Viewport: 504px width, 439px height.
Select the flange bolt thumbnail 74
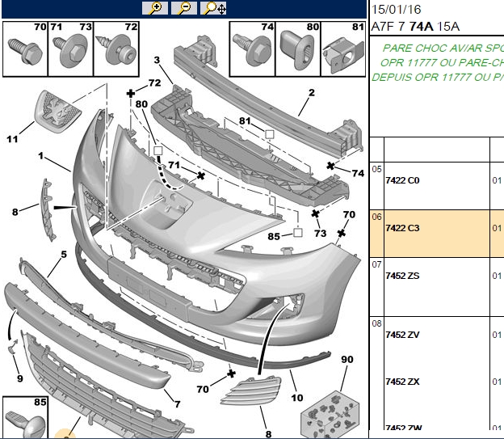[x=252, y=49]
